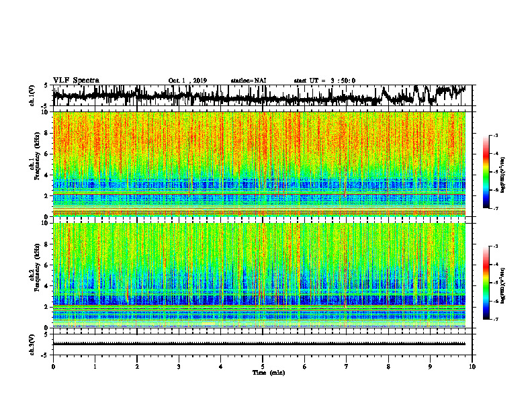Click time axis tick label "3"

point(179,367)
